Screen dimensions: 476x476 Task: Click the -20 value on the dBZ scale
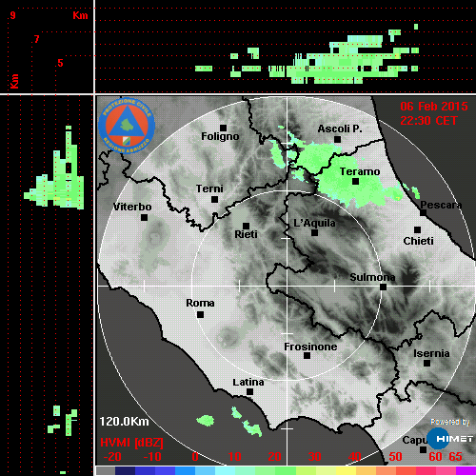click(x=112, y=457)
